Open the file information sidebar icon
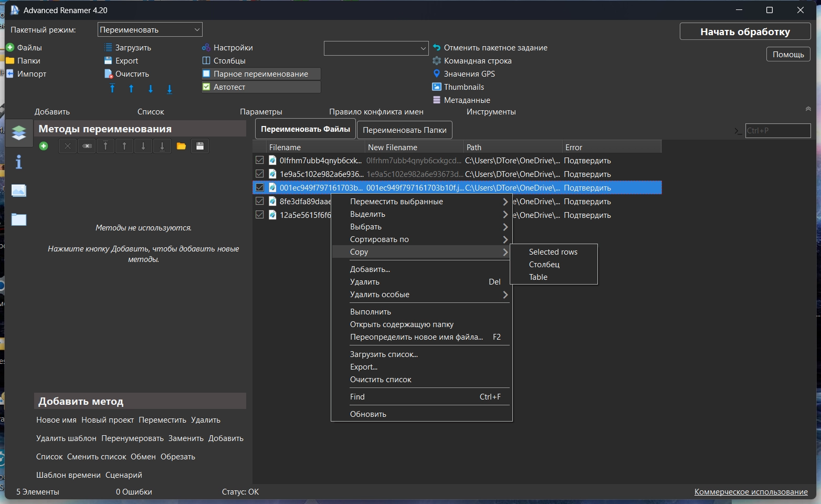 (19, 162)
